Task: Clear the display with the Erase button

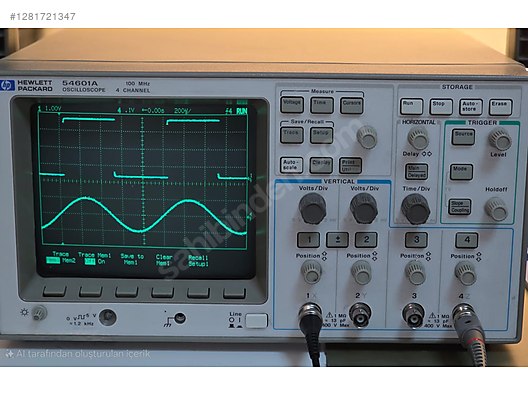Action: tap(500, 107)
